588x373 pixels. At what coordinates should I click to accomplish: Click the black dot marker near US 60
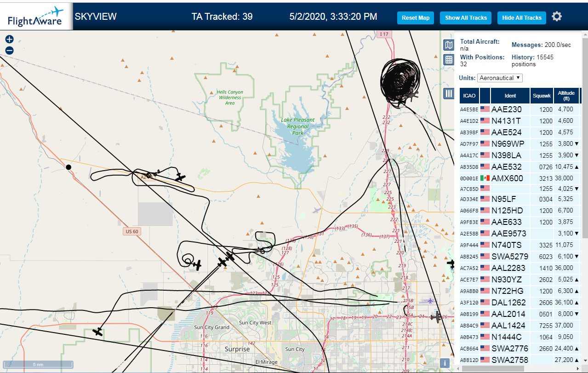pos(69,167)
